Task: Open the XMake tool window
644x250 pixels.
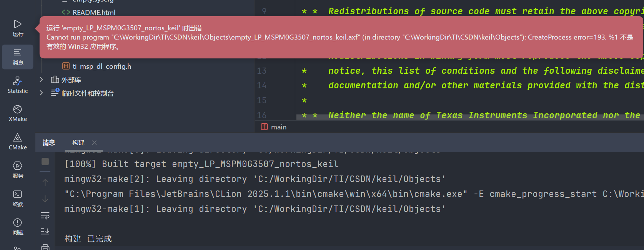Action: tap(18, 114)
